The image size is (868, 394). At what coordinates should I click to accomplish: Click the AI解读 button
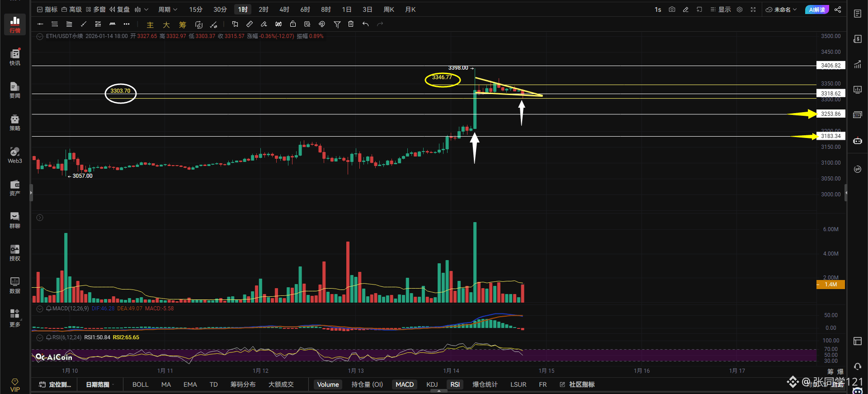(817, 9)
